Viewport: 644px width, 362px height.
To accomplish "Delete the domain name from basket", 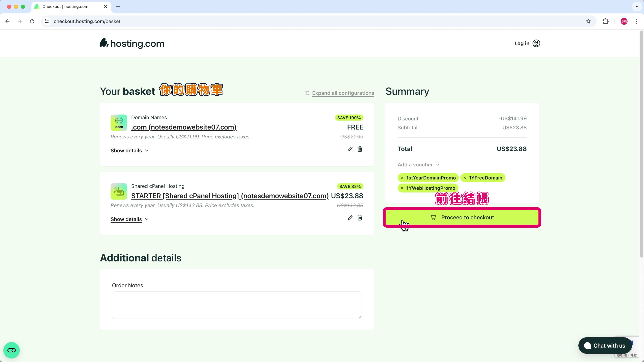I will point(360,149).
